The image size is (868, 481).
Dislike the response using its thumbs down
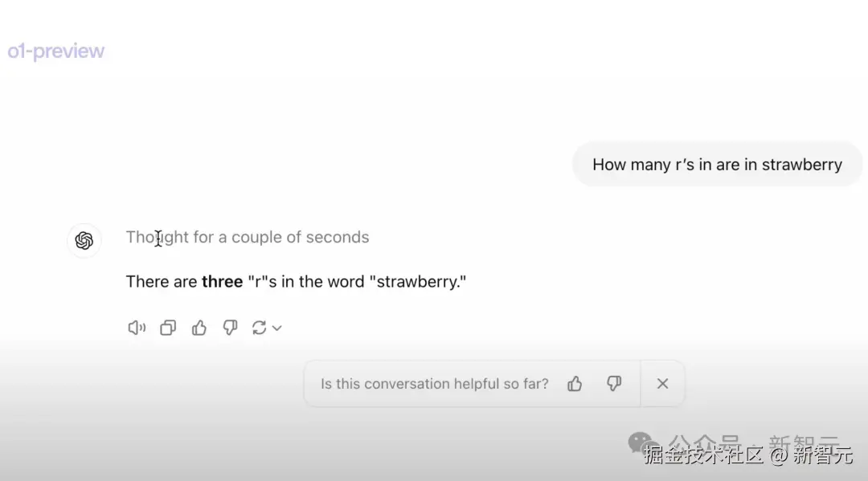coord(230,328)
